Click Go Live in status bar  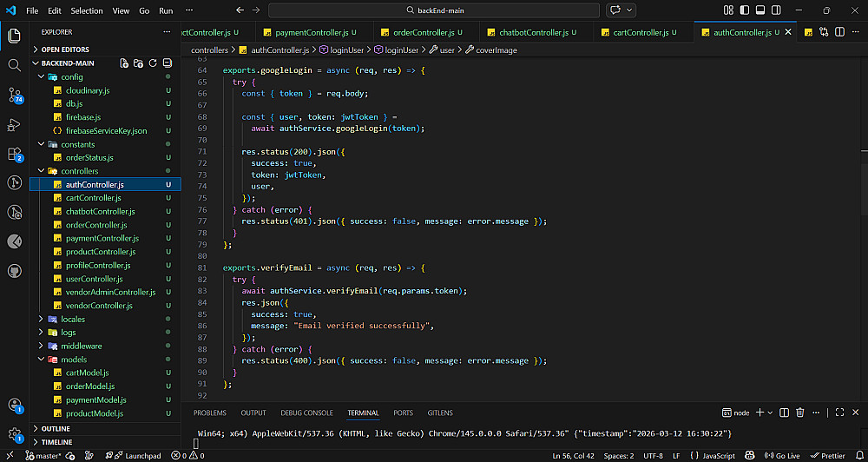pyautogui.click(x=783, y=455)
